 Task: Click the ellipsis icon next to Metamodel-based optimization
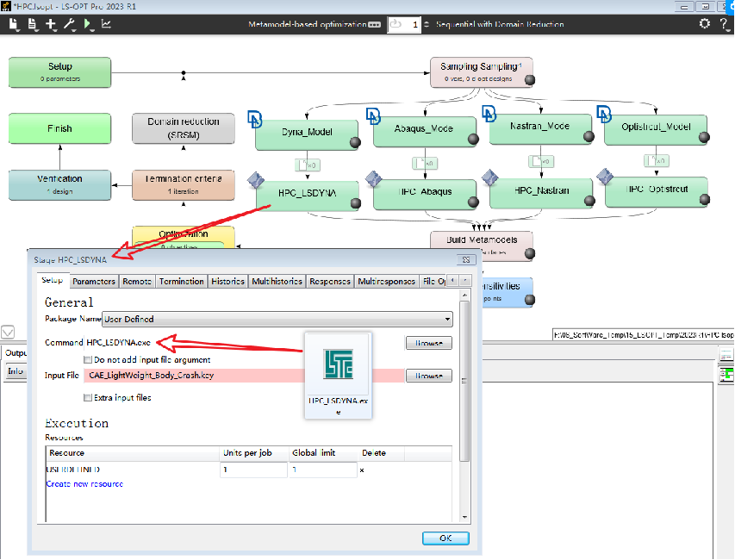click(375, 25)
